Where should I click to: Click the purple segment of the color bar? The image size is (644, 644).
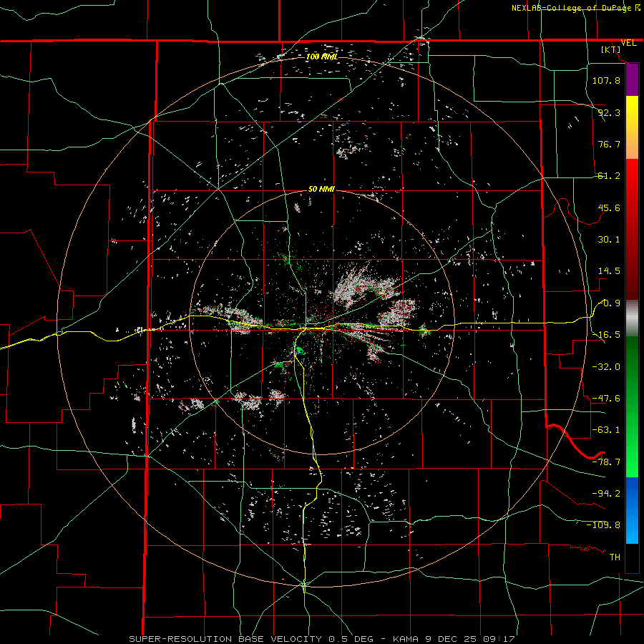(x=632, y=80)
